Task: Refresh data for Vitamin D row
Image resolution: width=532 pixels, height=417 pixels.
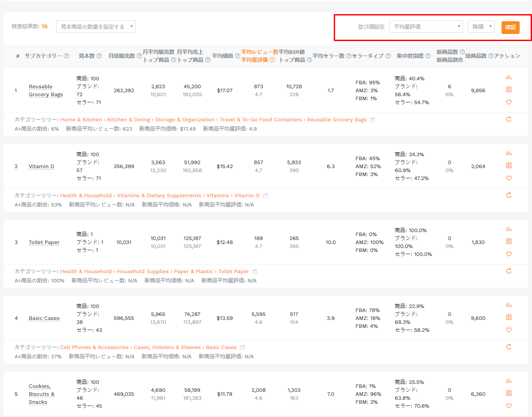Action: pos(509,195)
